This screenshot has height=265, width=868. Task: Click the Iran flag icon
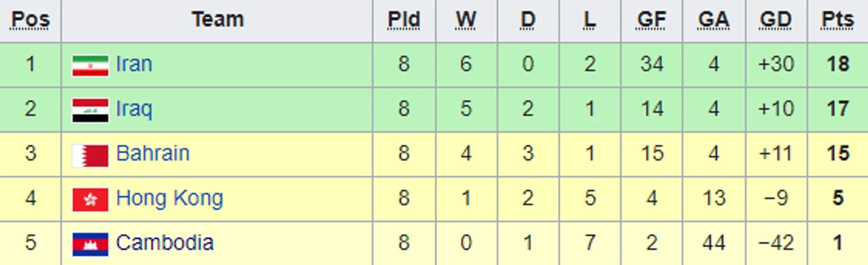tap(90, 66)
